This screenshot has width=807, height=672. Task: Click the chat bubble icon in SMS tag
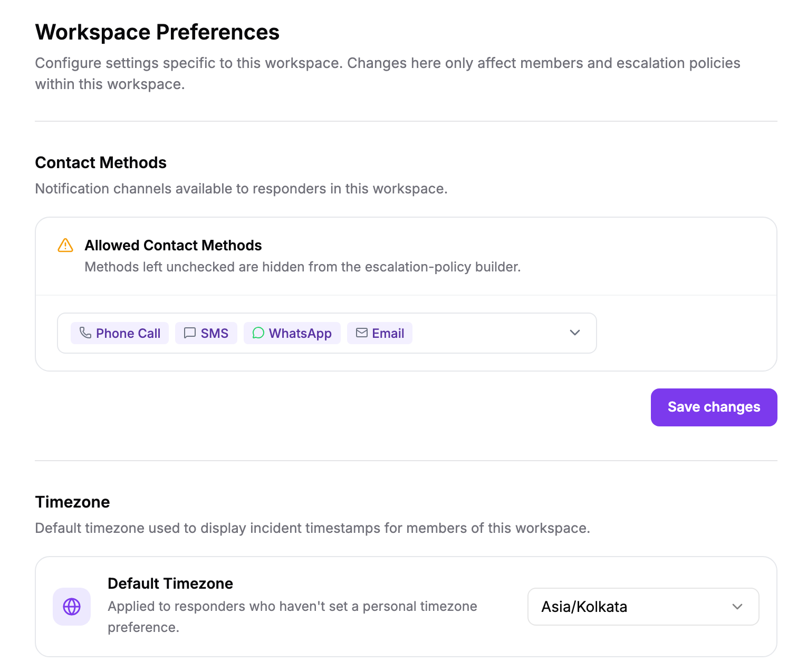coord(190,333)
